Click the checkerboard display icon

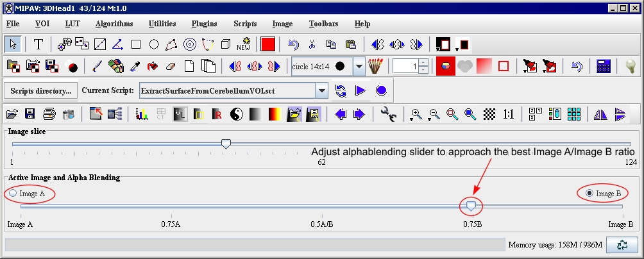click(x=489, y=114)
